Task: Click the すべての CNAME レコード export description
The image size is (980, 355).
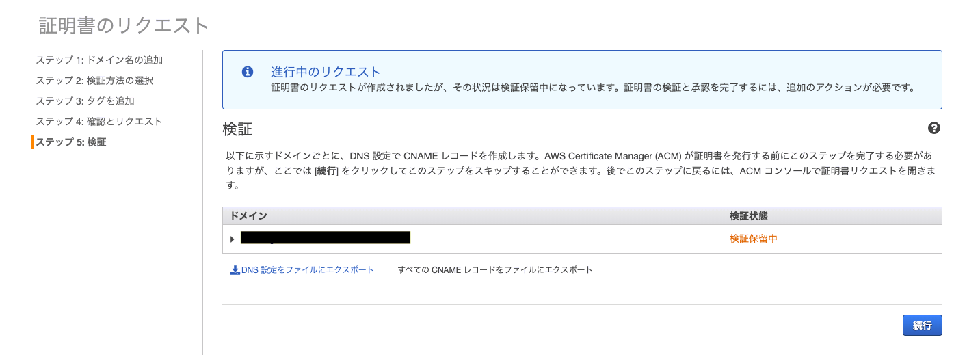Action: (x=495, y=270)
